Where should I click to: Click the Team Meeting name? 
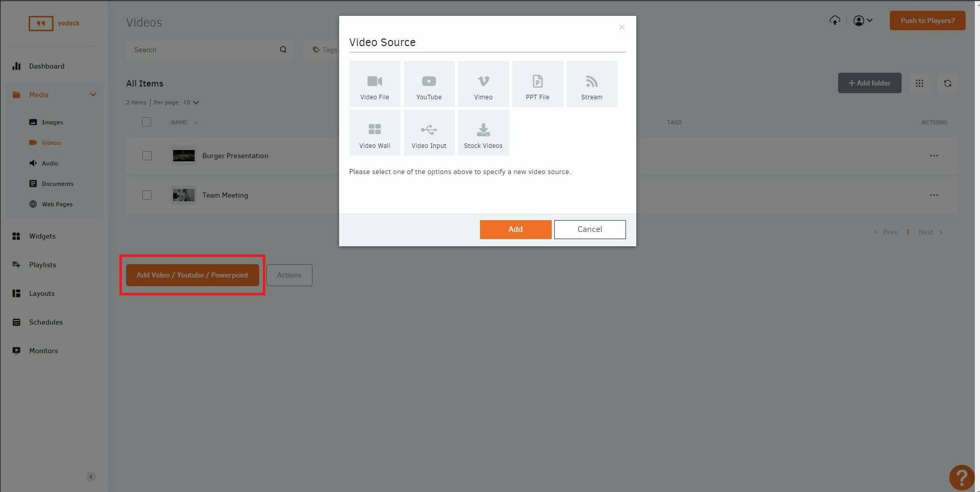click(225, 195)
